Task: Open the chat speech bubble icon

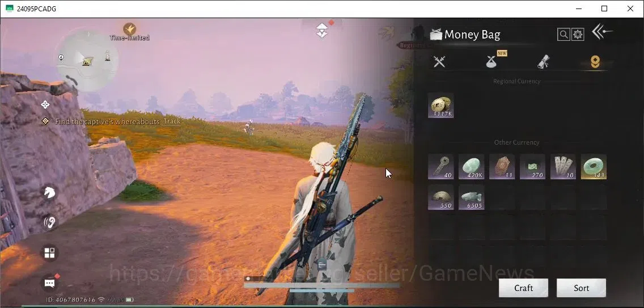Action: 50,283
